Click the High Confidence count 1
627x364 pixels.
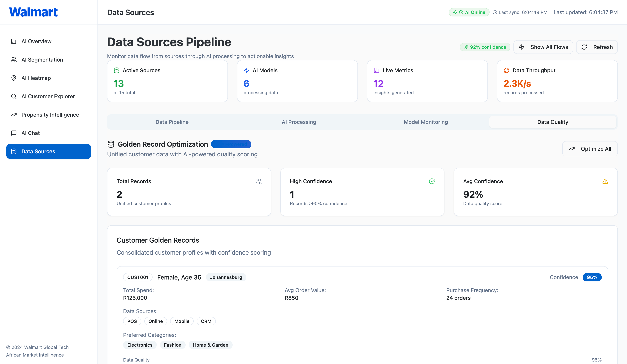pyautogui.click(x=292, y=194)
